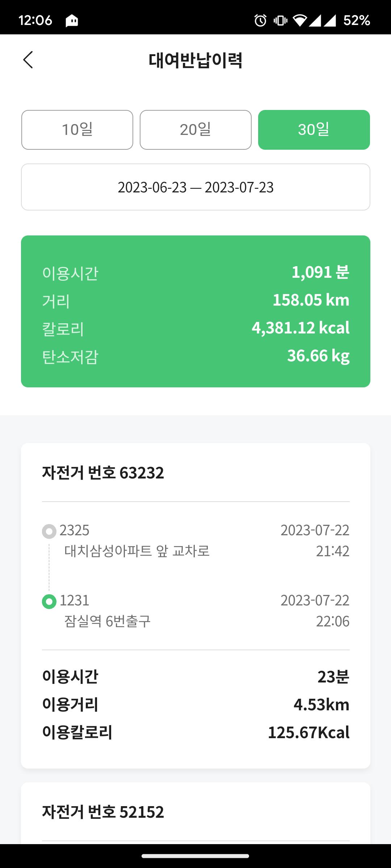Select the 10일 period filter

tap(77, 130)
